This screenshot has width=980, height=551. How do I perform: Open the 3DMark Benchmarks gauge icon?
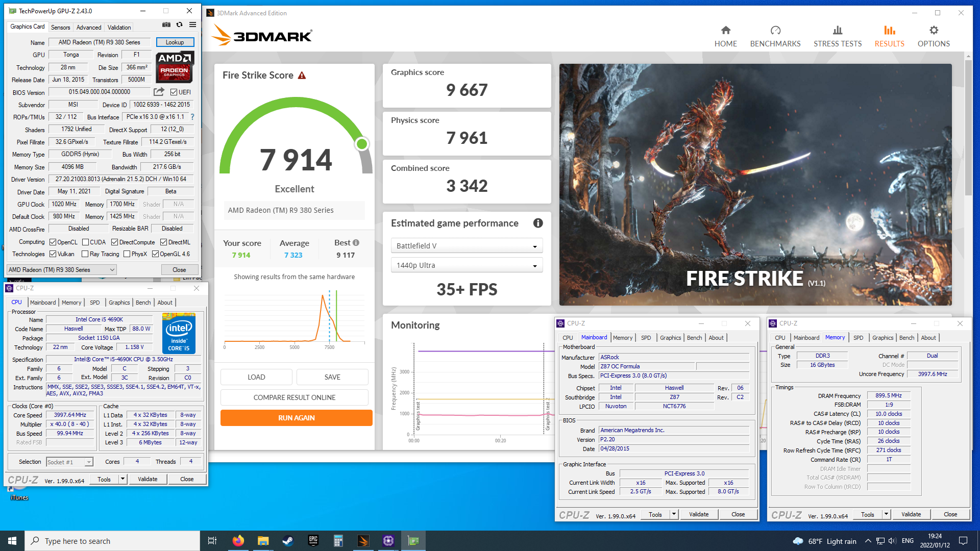pos(775,30)
